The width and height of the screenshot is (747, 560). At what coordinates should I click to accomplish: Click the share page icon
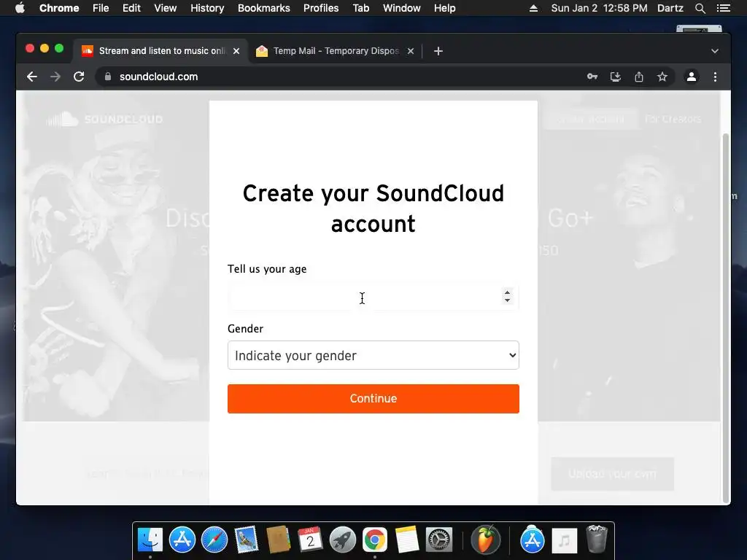point(639,77)
